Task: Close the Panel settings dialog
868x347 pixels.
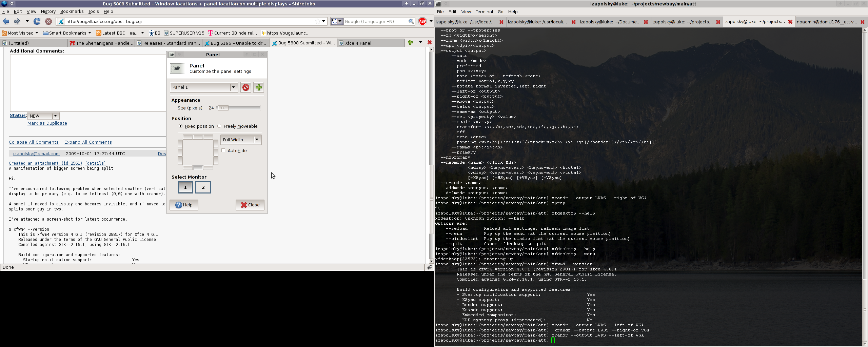Action: (250, 205)
